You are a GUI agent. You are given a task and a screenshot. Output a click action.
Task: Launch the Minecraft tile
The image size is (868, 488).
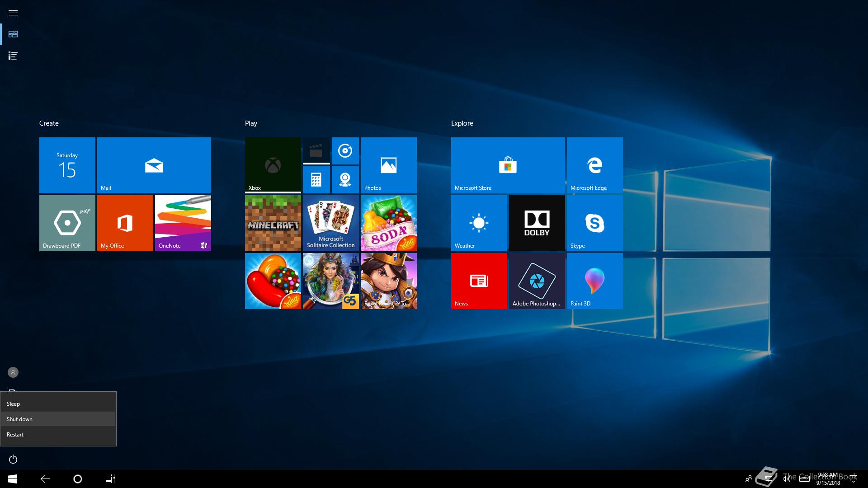tap(273, 223)
